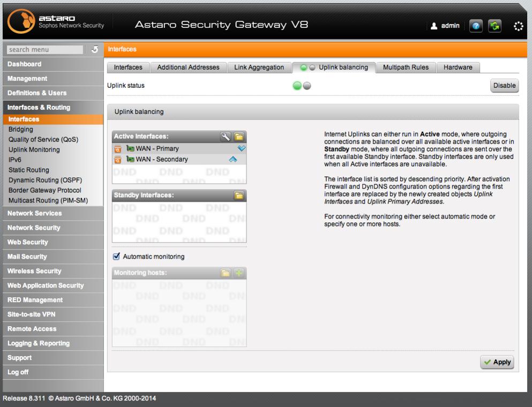
Task: Expand the Wireless Security section
Action: point(53,271)
